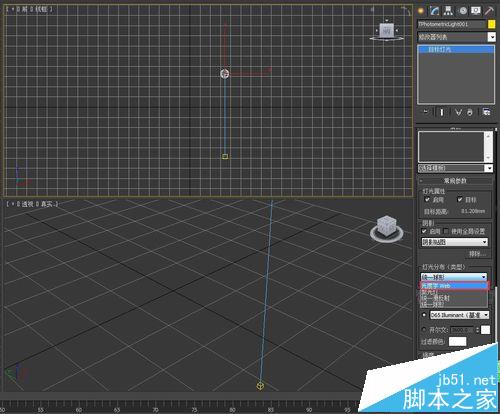
Task: Collapse the 常规参数 rollout header
Action: pyautogui.click(x=455, y=181)
